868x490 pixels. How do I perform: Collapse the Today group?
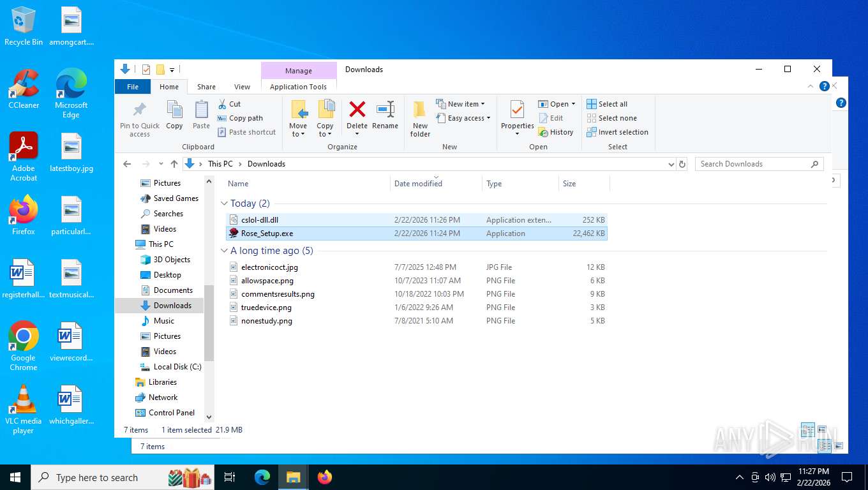pos(224,204)
